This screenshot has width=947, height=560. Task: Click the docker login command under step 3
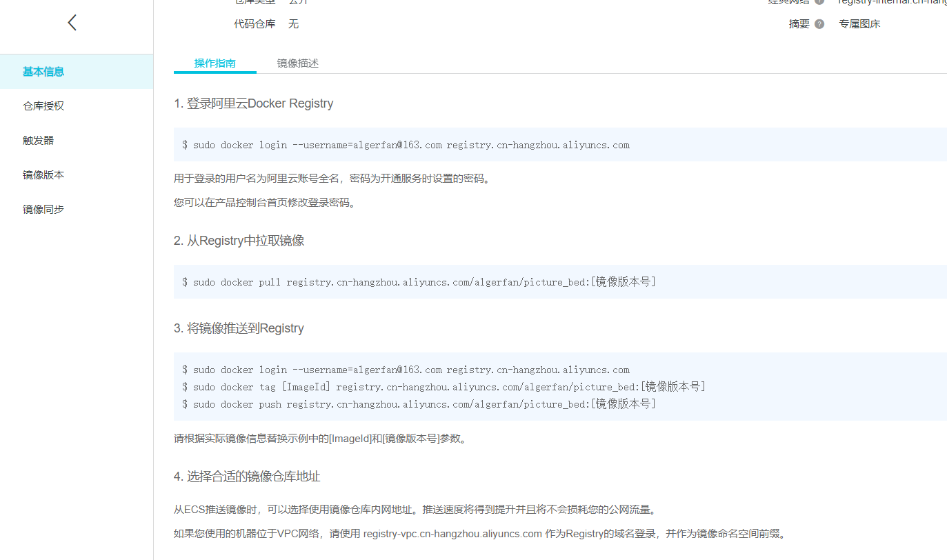406,370
